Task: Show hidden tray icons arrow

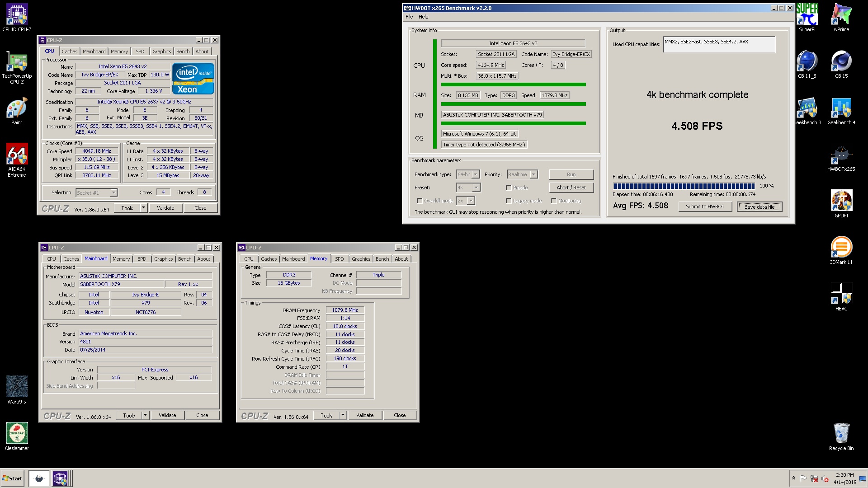Action: tap(793, 479)
